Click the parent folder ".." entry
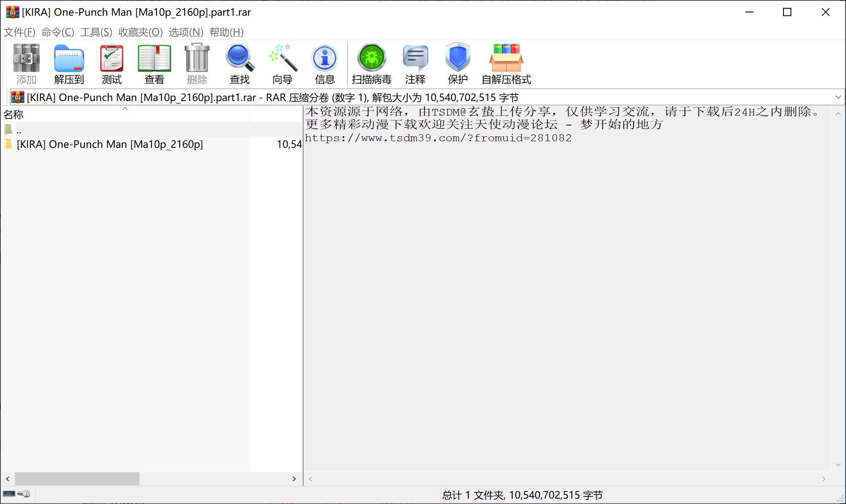The image size is (846, 504). [x=19, y=130]
